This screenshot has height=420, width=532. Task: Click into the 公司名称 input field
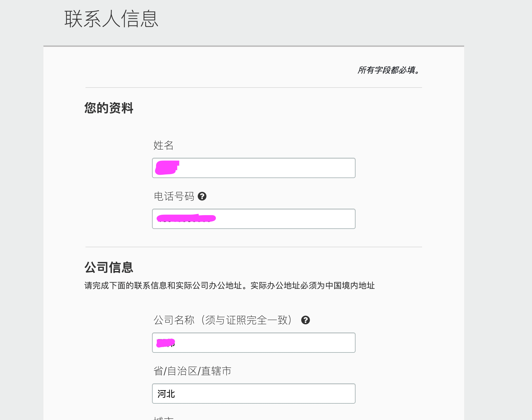254,343
